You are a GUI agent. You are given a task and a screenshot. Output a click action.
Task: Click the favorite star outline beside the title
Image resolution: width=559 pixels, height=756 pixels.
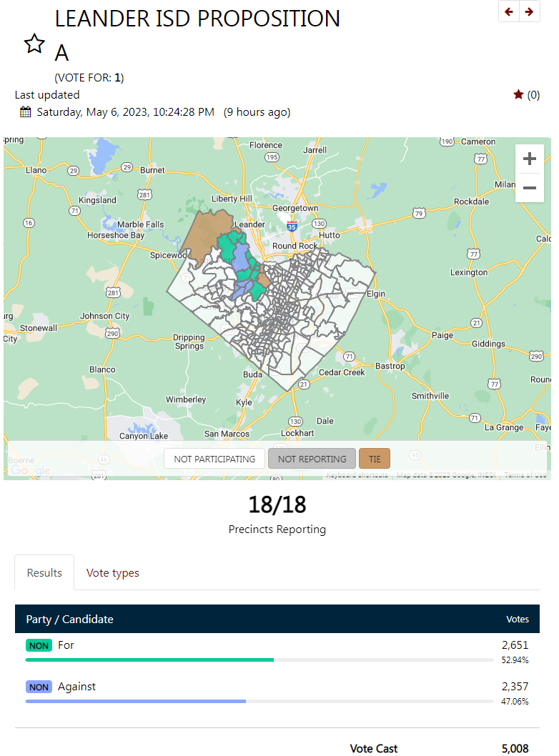coord(34,44)
